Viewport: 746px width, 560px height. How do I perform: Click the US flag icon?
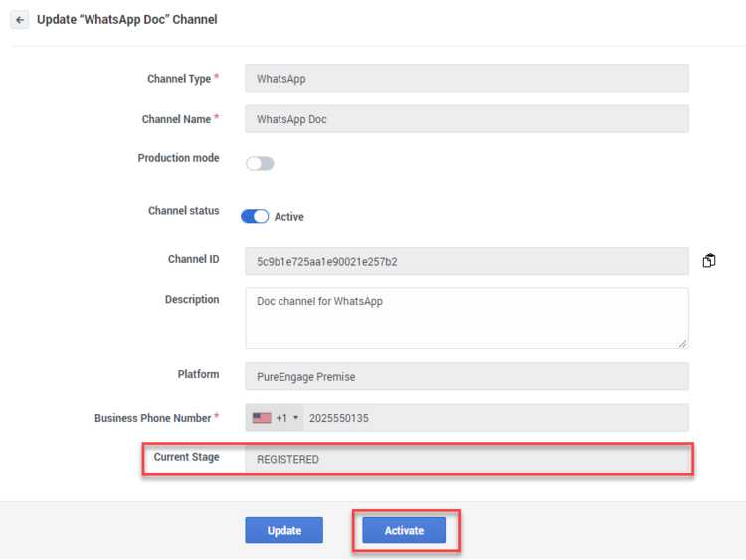(x=262, y=418)
